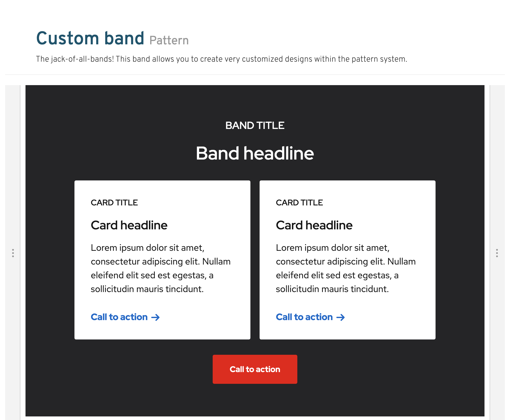Click the horizontal divider below the description
The height and width of the screenshot is (420, 510).
pyautogui.click(x=255, y=75)
